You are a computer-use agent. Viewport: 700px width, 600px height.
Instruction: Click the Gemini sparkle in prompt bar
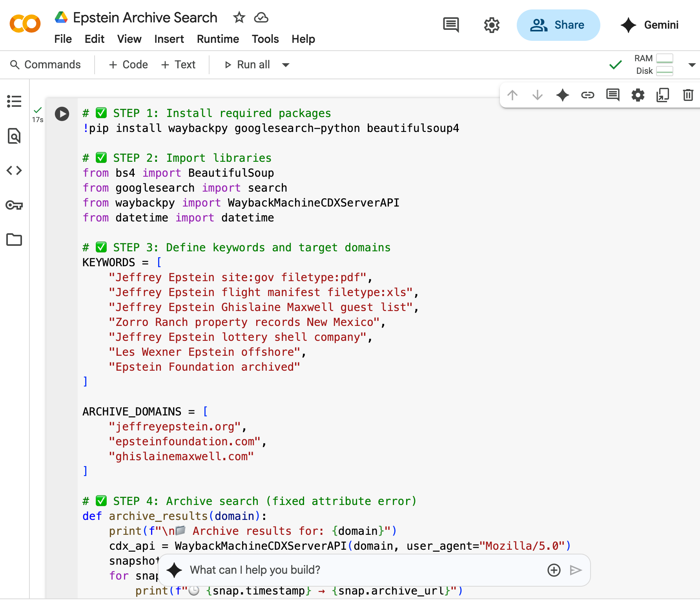(x=174, y=570)
